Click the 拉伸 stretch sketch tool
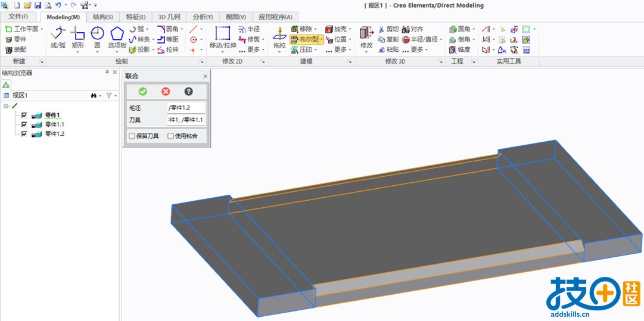 [x=168, y=49]
